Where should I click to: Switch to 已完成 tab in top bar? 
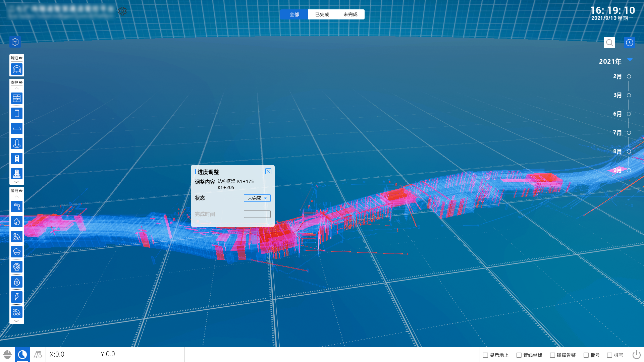pyautogui.click(x=322, y=15)
